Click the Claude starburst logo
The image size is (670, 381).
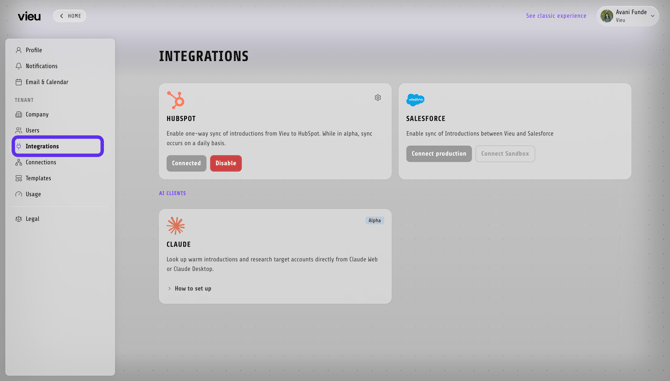coord(176,226)
